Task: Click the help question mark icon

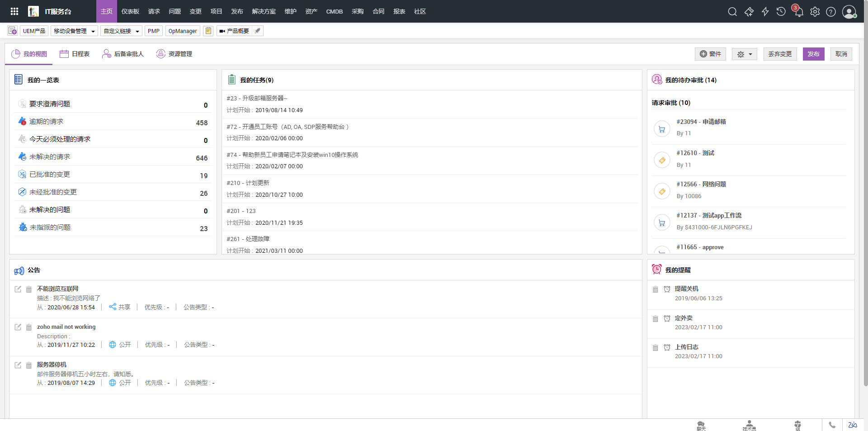Action: [831, 12]
